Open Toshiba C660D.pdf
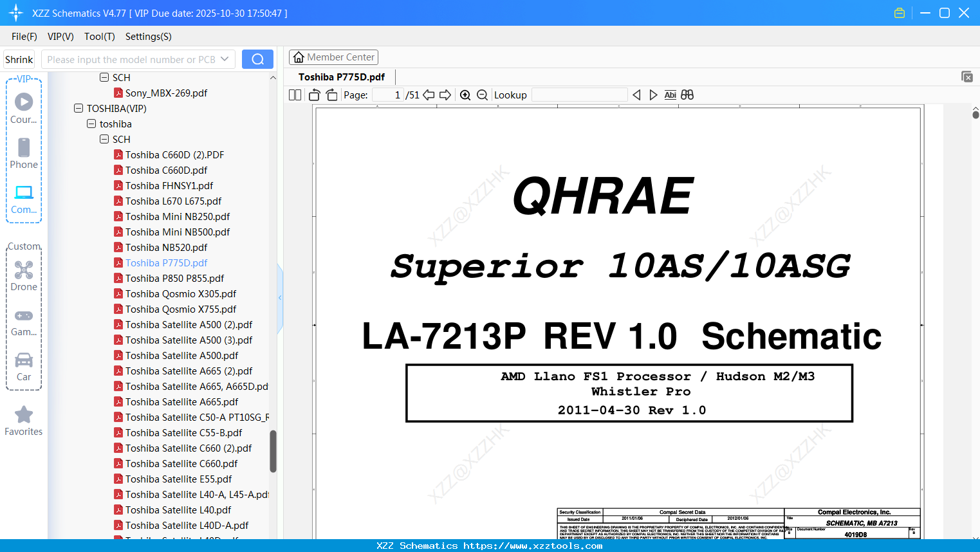 [x=166, y=170]
